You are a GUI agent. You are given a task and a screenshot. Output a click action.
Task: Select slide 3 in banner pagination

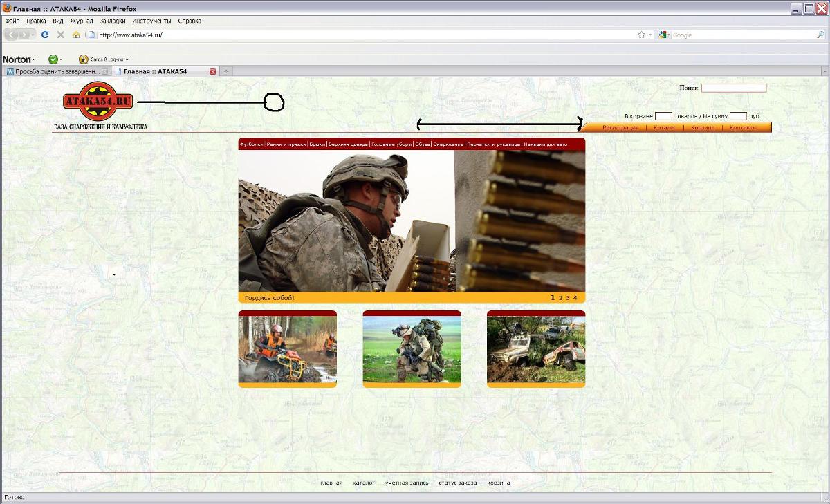[568, 298]
